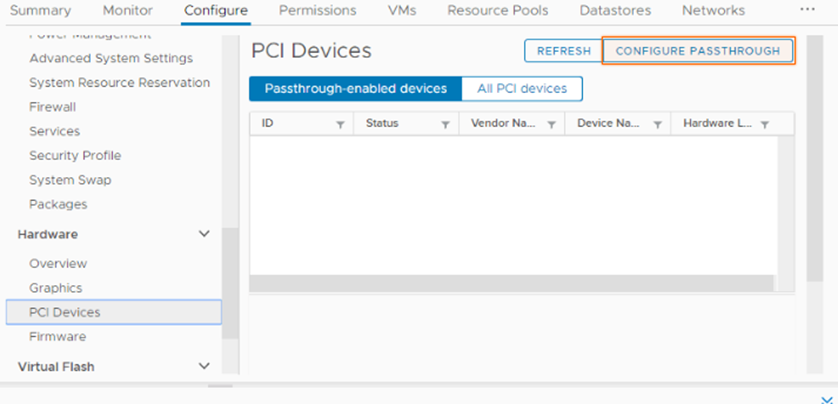Click Configure Passthrough button
The width and height of the screenshot is (838, 404).
click(698, 51)
